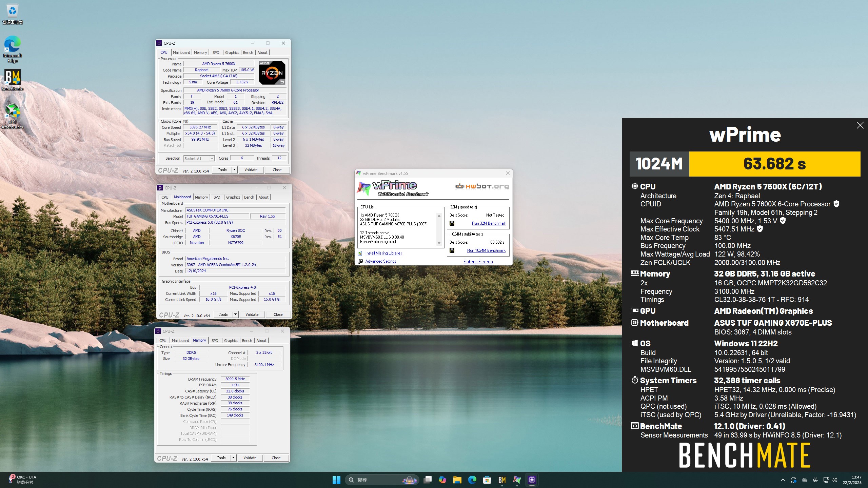Switch to About tab in top CPU-Z

262,53
